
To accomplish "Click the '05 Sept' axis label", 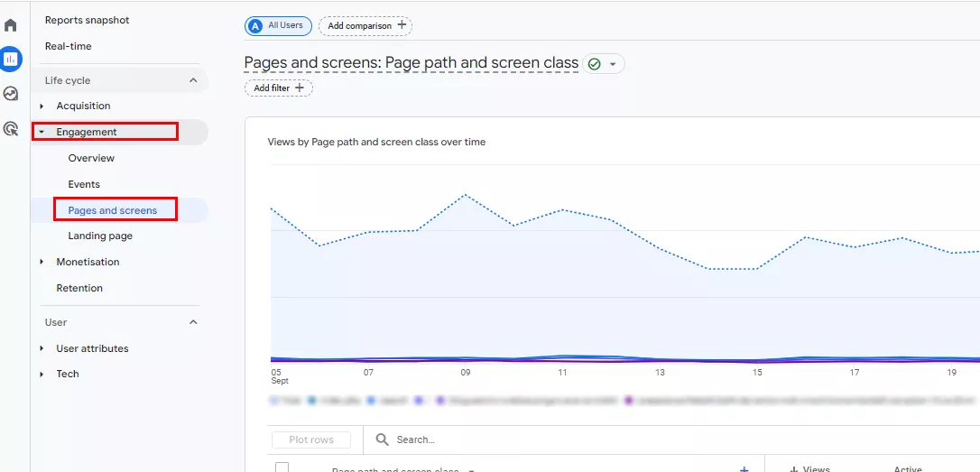I will tap(280, 375).
